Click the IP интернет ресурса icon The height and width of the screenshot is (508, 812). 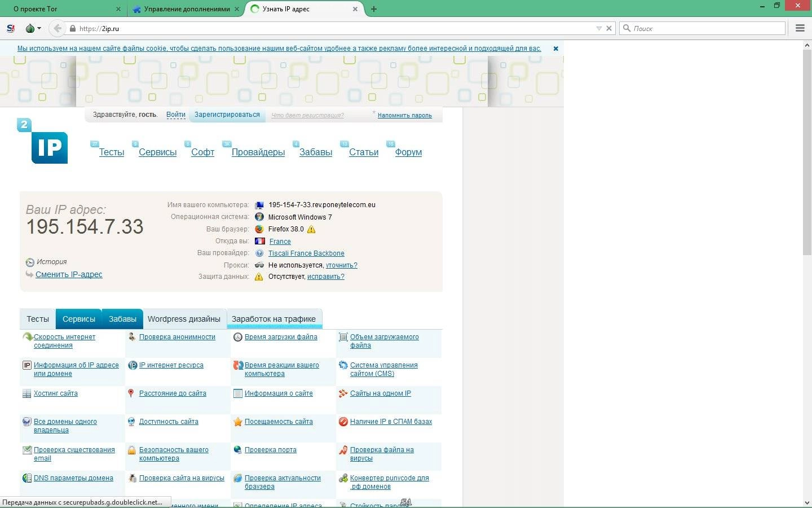coord(133,365)
